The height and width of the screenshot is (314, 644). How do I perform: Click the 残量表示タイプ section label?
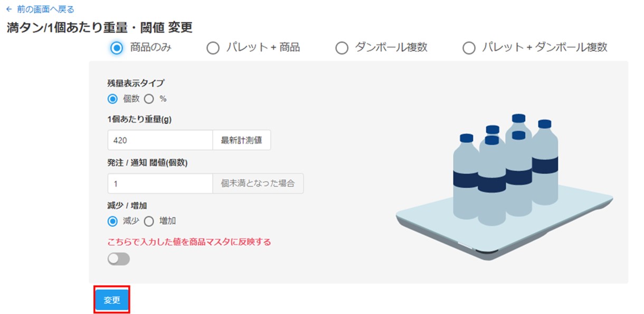(136, 82)
